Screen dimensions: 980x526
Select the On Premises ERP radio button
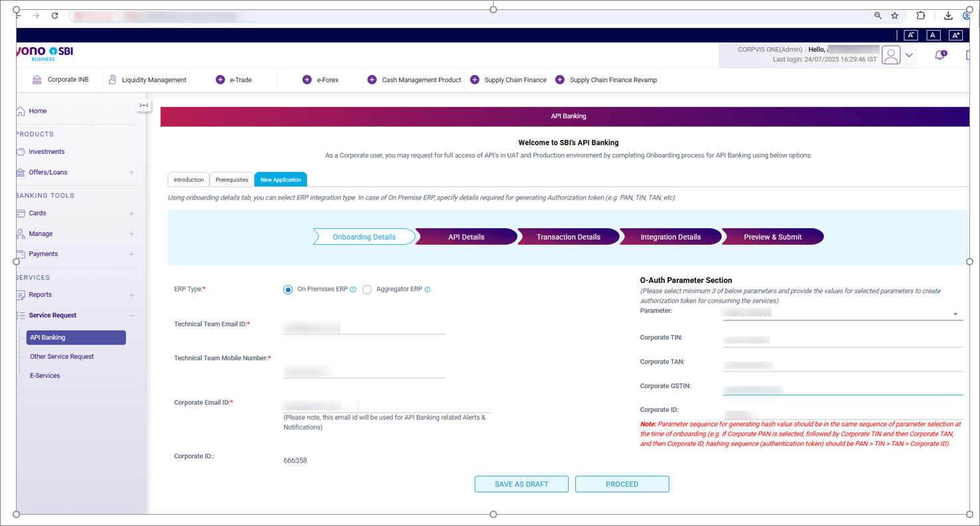(288, 290)
